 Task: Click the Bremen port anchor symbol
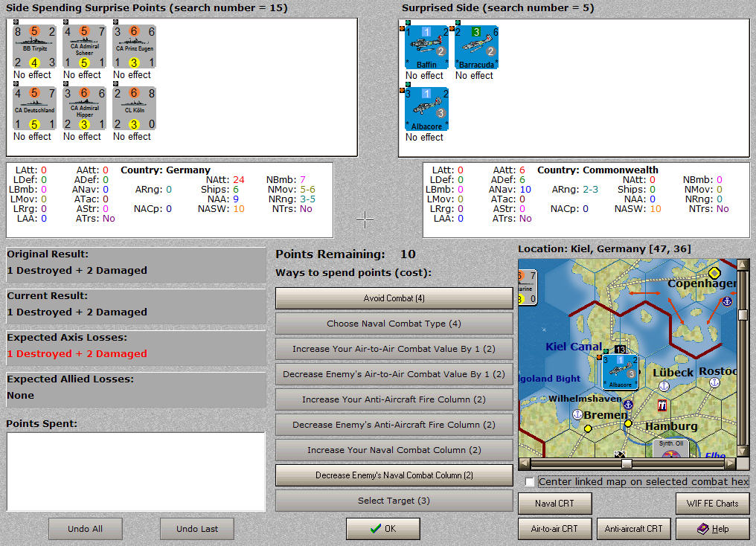(577, 414)
